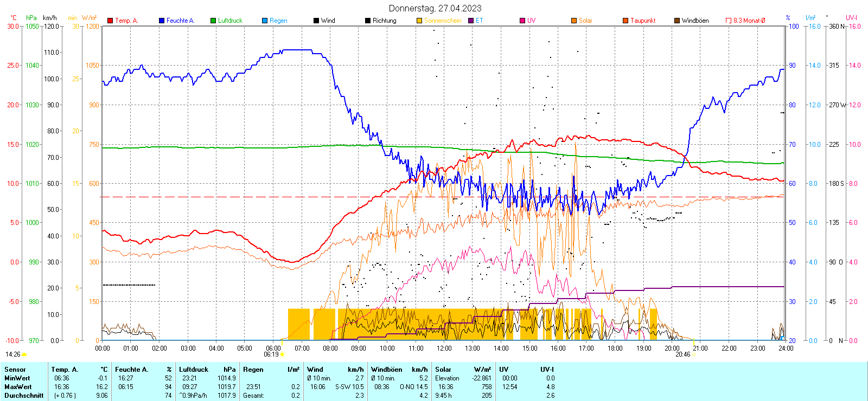
Task: Click the blue Feuchte A. legend square
Action: point(162,21)
